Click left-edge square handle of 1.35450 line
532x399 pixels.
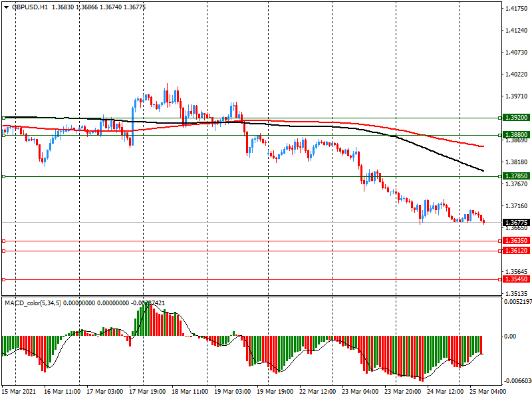[x=3, y=280]
